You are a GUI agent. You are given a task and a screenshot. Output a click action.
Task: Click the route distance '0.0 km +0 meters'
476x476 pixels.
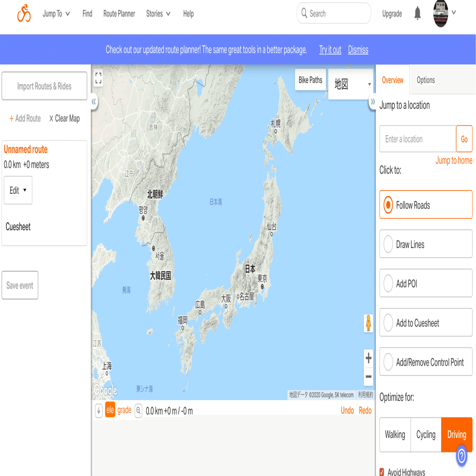(x=26, y=165)
